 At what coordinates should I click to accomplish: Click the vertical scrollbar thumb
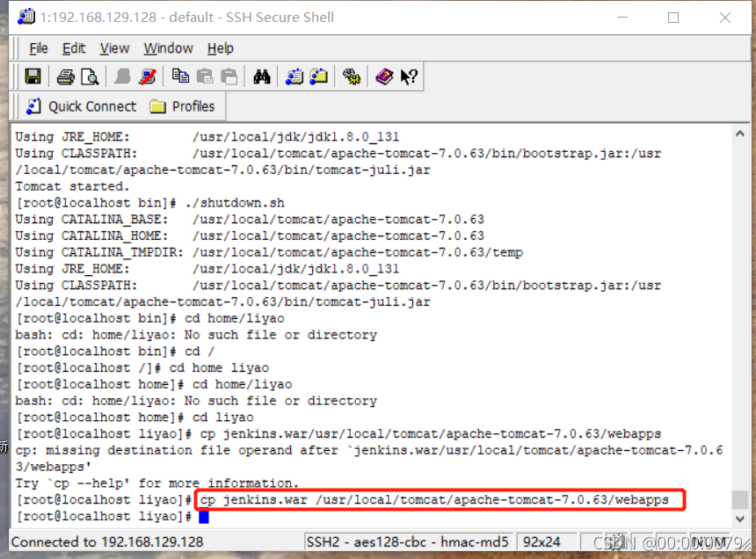(x=740, y=499)
